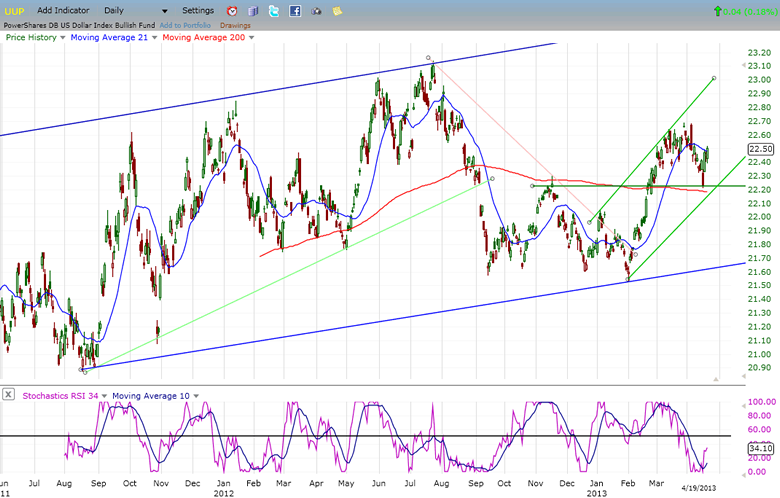Click the green up arrow price change
The height and width of the screenshot is (498, 780).
(716, 11)
